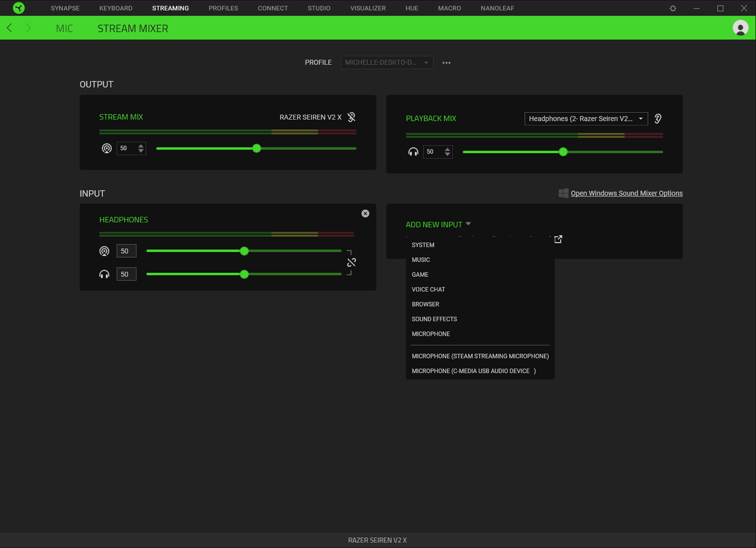This screenshot has width=756, height=548.
Task: Go forward with the right arrow
Action: [x=28, y=28]
